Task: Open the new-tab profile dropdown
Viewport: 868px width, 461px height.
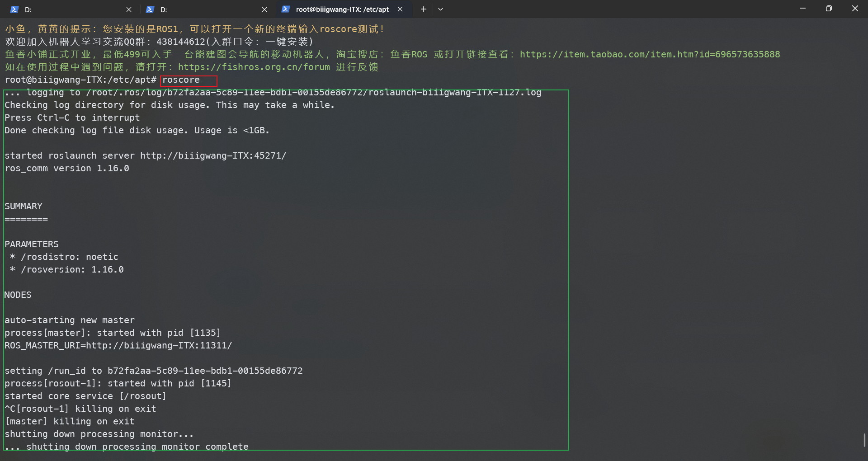Action: [x=440, y=9]
